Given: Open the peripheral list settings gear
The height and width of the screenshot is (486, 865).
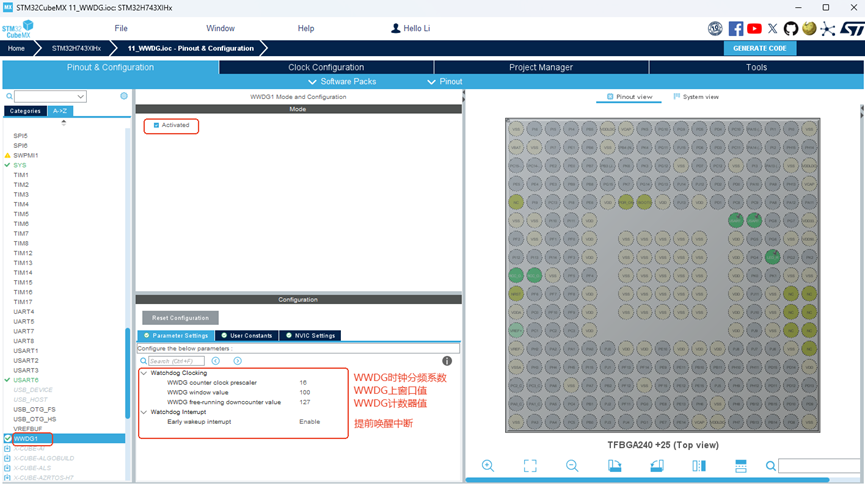Looking at the screenshot, I should 124,96.
